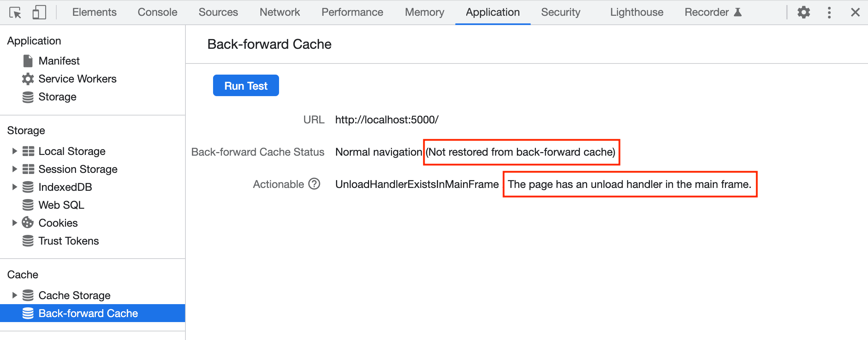Open DevTools settings gear

pyautogui.click(x=803, y=12)
